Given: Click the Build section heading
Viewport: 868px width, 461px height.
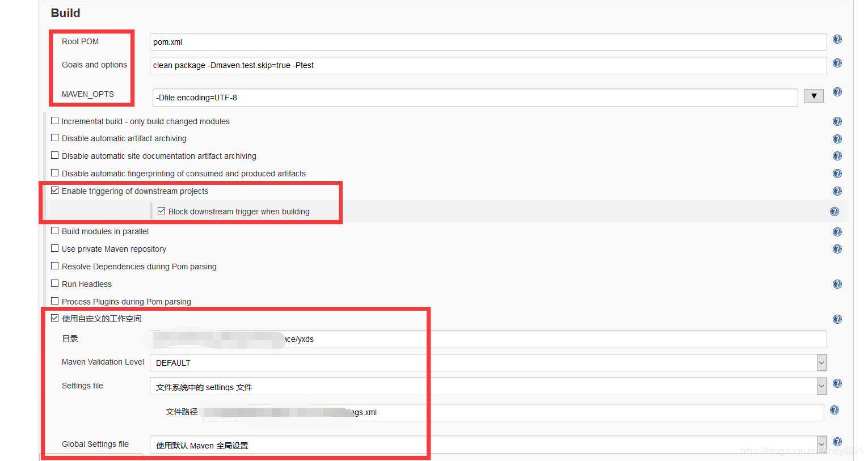Looking at the screenshot, I should tap(65, 13).
